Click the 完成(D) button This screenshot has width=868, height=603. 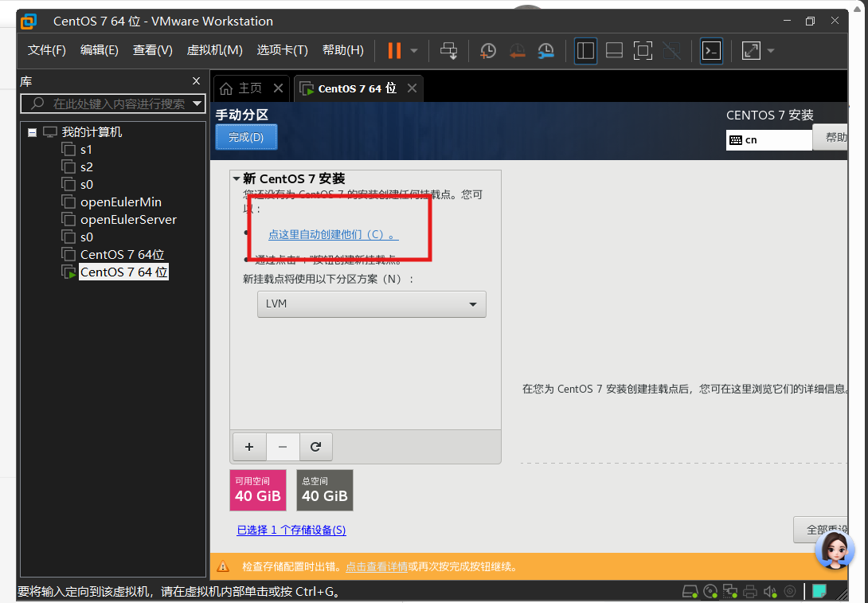[x=246, y=137]
